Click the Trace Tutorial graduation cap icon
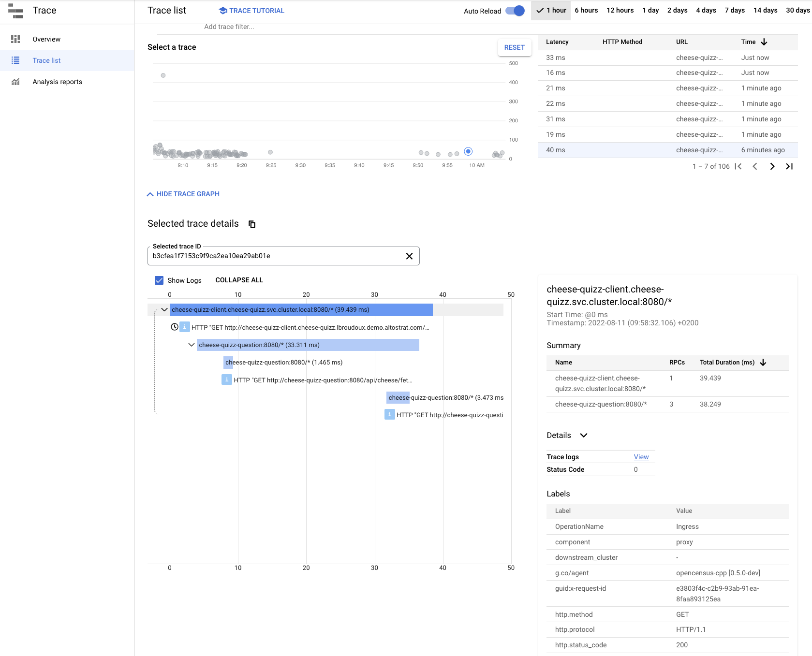812x656 pixels. (223, 11)
